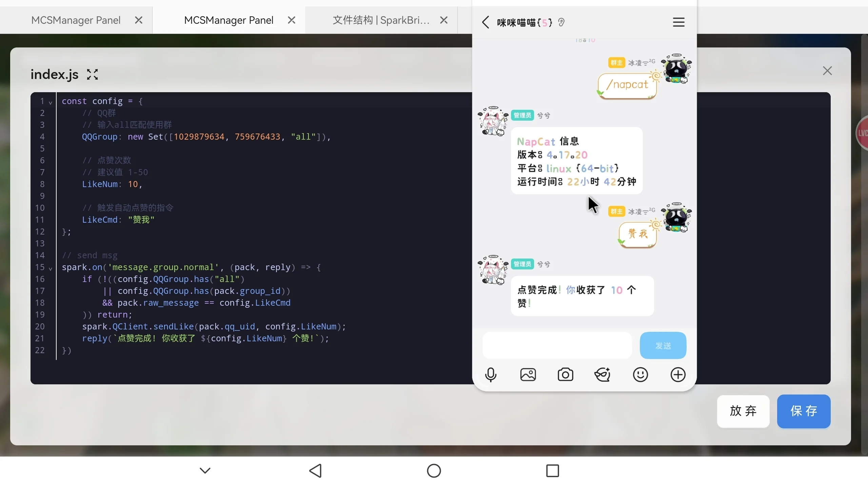Tap the Android recent apps square
Image resolution: width=868 pixels, height=485 pixels.
(552, 471)
